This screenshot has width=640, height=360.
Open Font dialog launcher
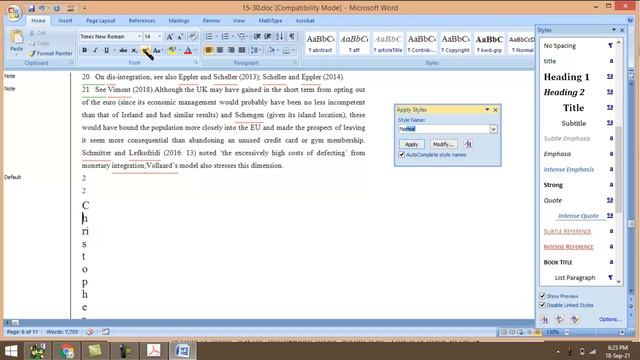[196, 63]
